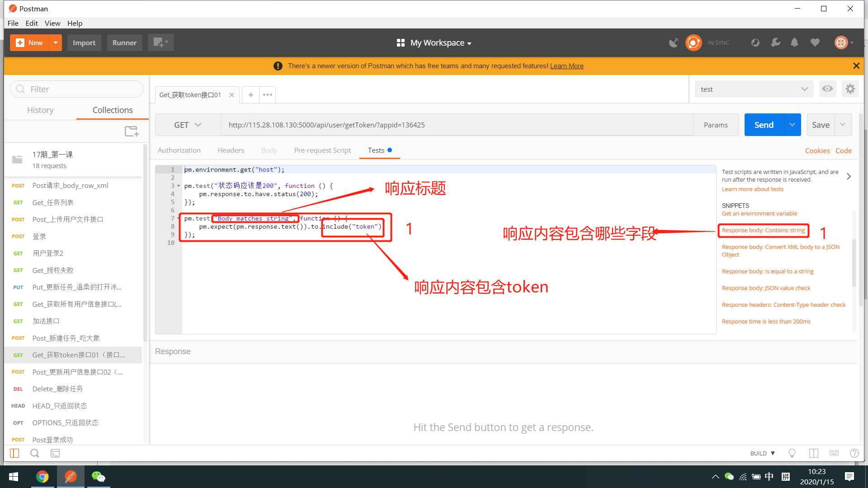
Task: Switch to the Authorization tab
Action: (x=179, y=150)
